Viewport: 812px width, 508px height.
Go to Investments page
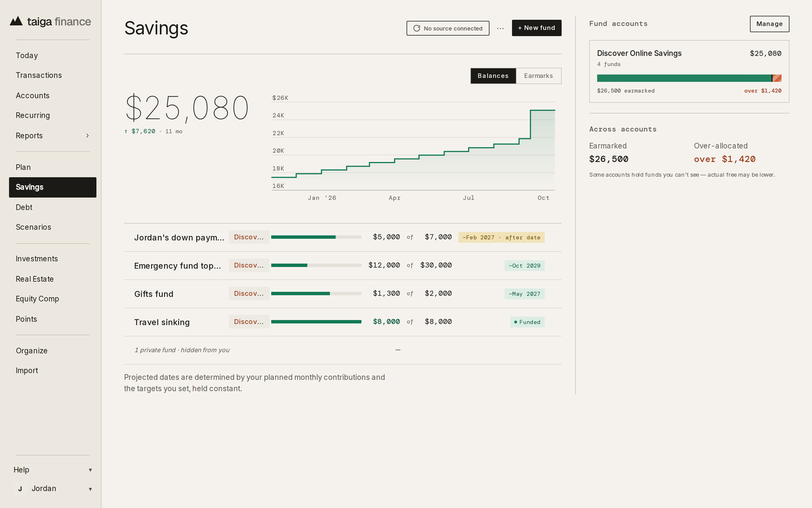(52, 259)
